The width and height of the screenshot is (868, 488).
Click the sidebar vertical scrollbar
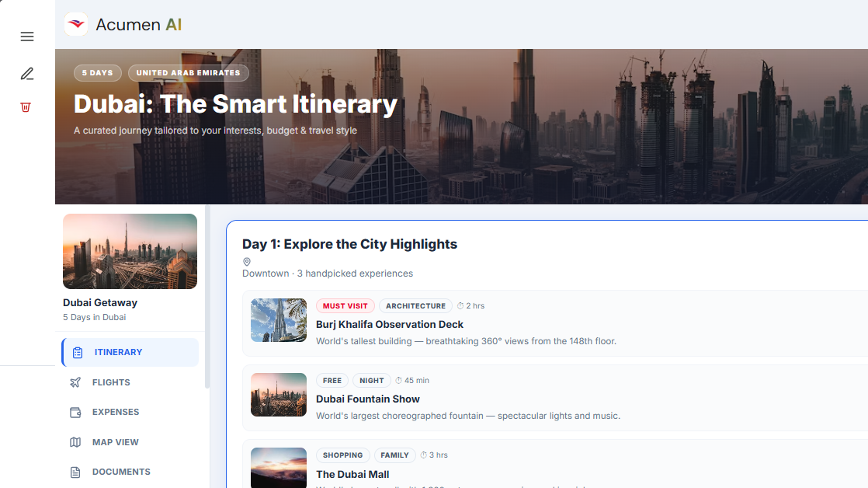coord(207,298)
